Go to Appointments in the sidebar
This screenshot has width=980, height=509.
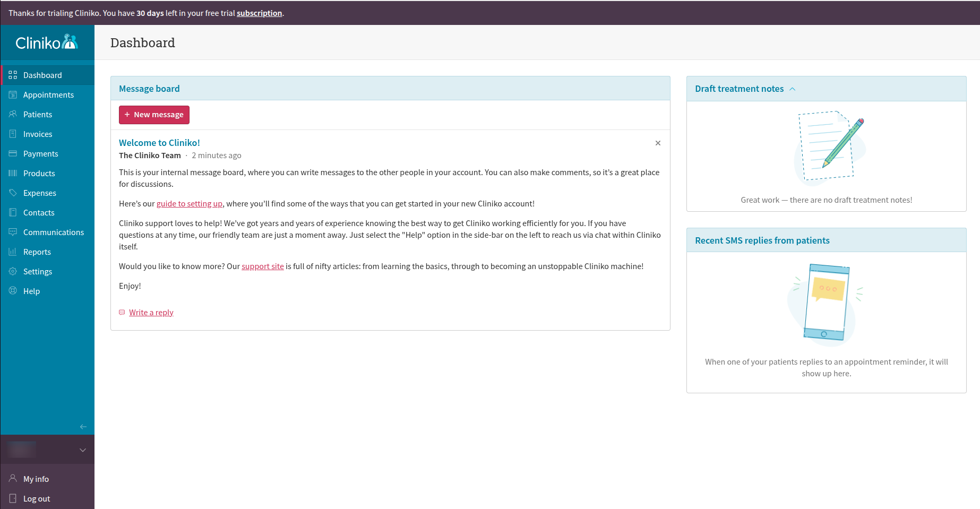click(48, 94)
